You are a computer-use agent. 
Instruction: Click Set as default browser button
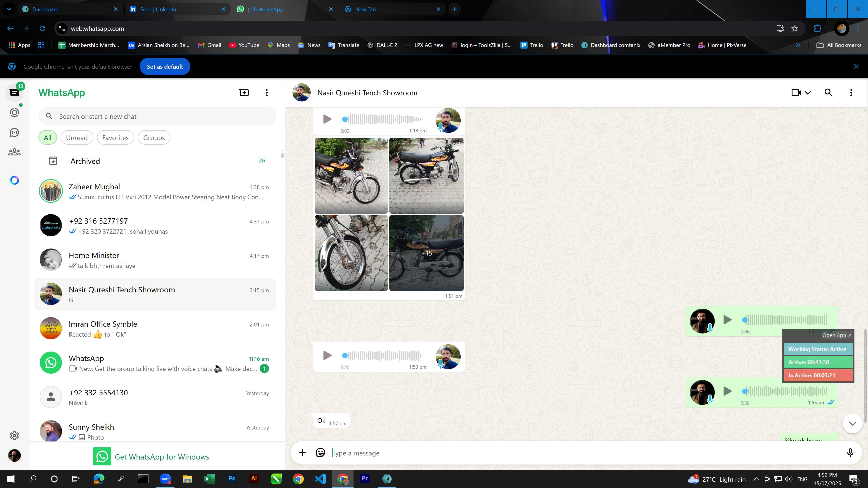(x=165, y=67)
